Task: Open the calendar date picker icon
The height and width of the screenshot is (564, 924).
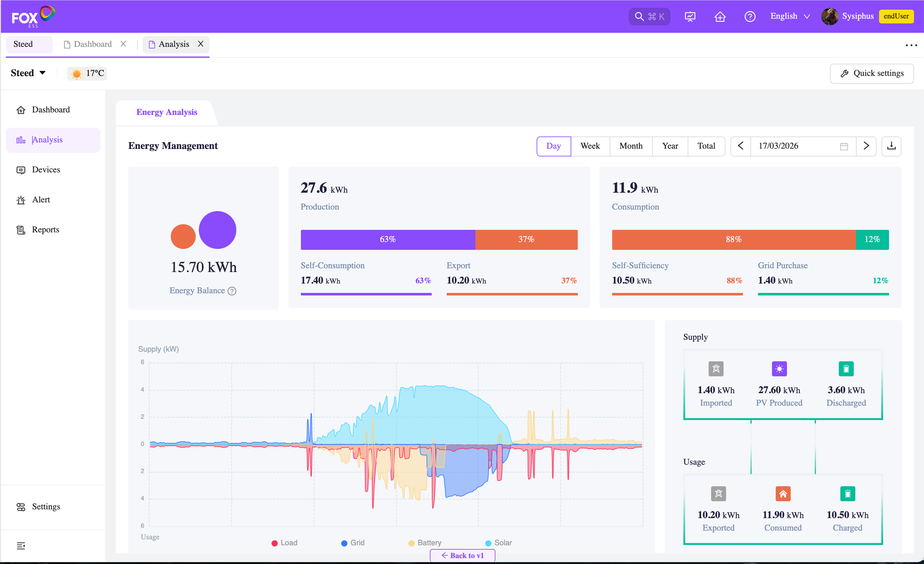Action: pyautogui.click(x=844, y=146)
